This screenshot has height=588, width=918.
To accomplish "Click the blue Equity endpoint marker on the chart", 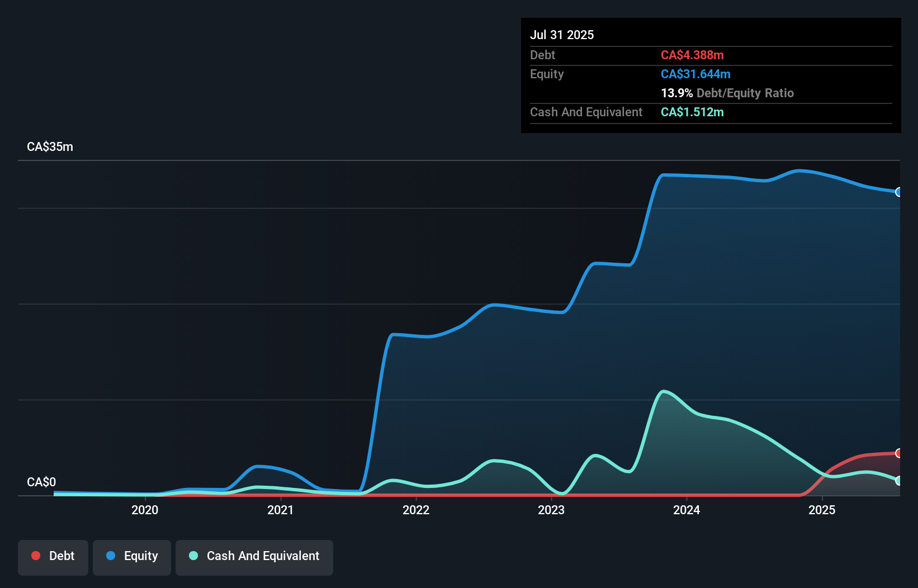I will pos(899,192).
